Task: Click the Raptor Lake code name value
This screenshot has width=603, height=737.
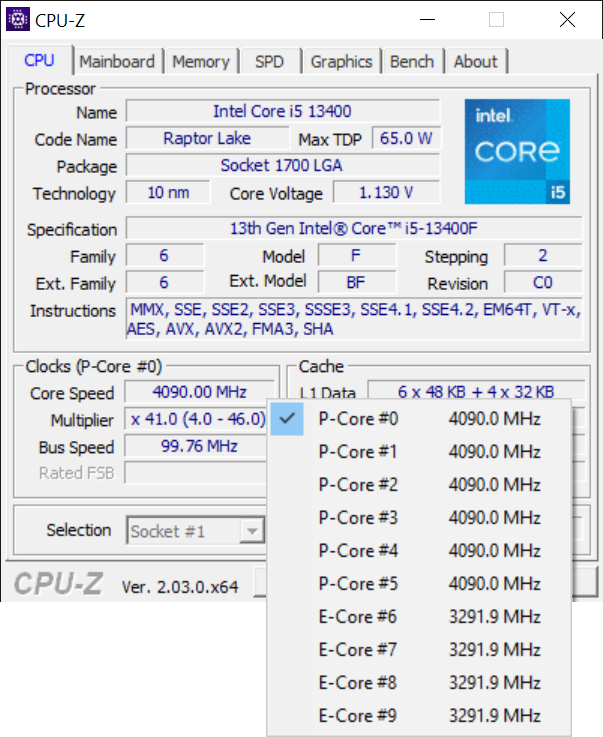Action: point(207,139)
